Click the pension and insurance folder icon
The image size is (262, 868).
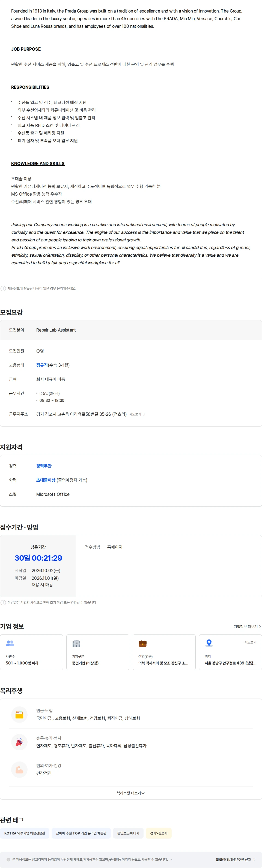point(19,714)
